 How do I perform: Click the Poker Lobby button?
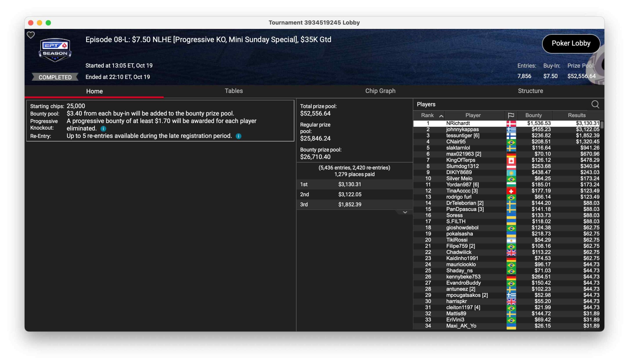click(571, 43)
